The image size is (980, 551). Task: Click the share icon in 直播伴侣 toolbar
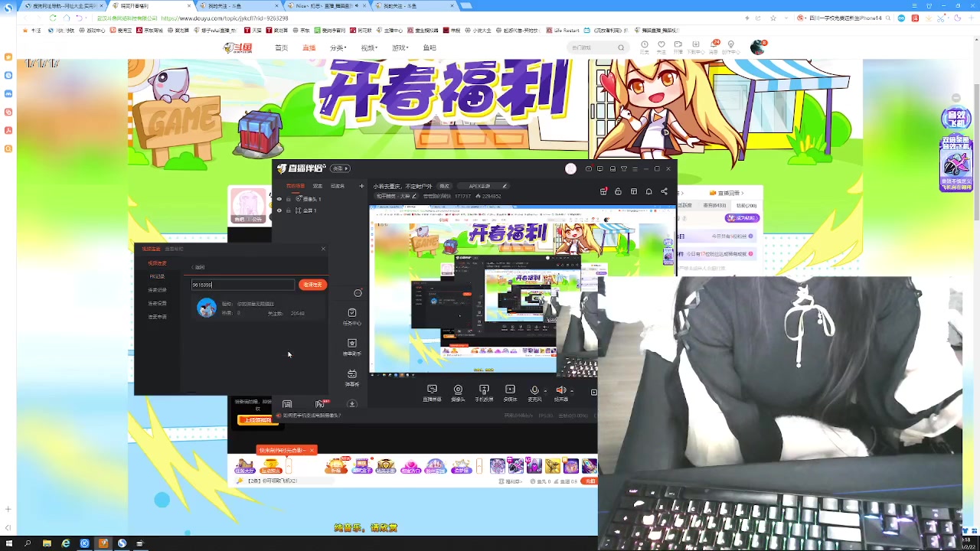664,191
